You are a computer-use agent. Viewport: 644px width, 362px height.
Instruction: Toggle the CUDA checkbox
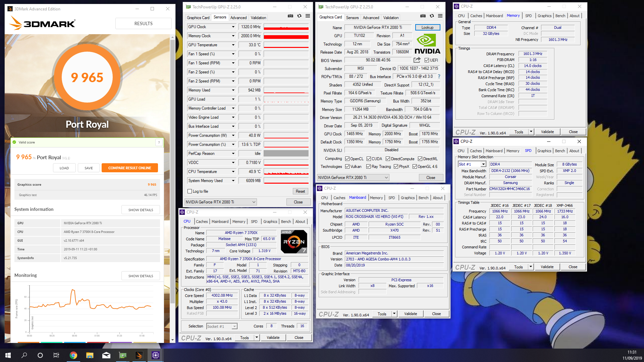click(369, 159)
